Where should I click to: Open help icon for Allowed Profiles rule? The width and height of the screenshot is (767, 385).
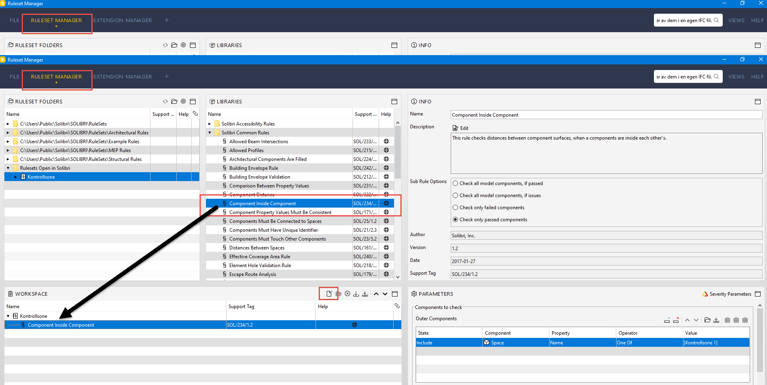tap(386, 150)
